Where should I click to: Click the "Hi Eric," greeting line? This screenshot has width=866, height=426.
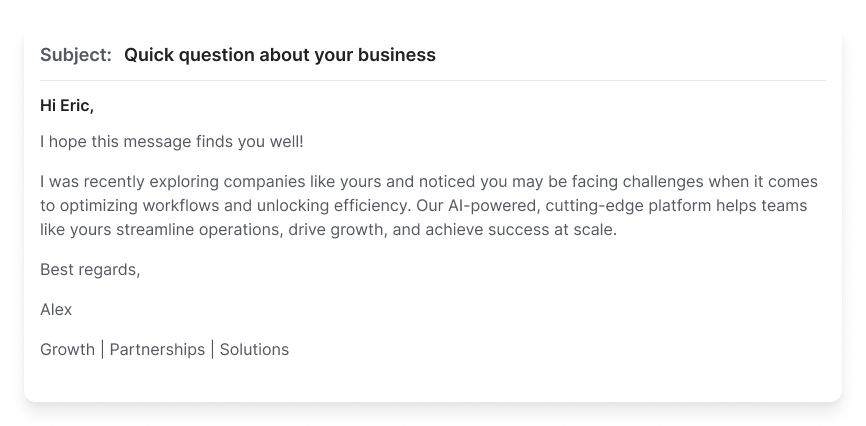pos(67,105)
